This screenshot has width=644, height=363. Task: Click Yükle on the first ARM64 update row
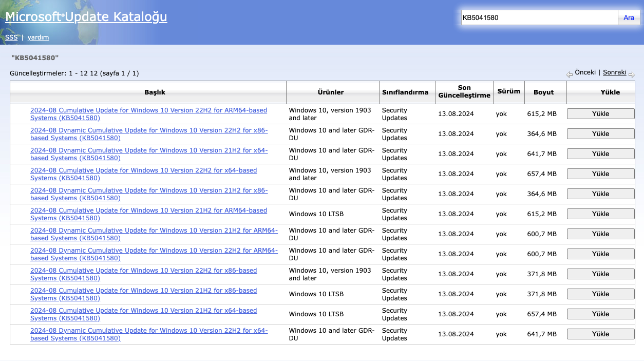point(600,113)
